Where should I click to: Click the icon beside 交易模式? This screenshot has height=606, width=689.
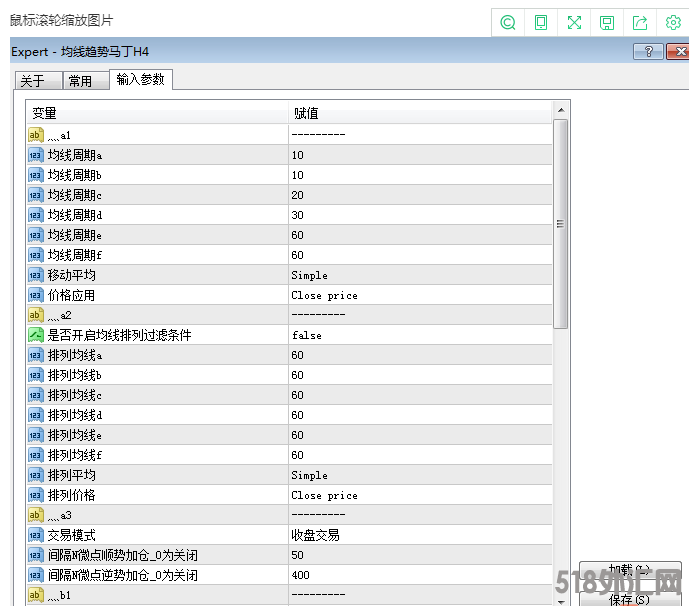coord(36,535)
